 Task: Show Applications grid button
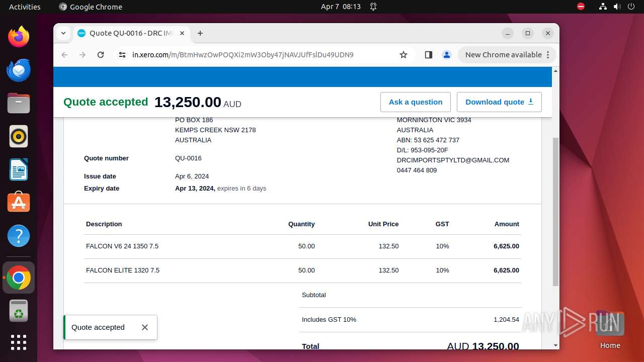19,342
